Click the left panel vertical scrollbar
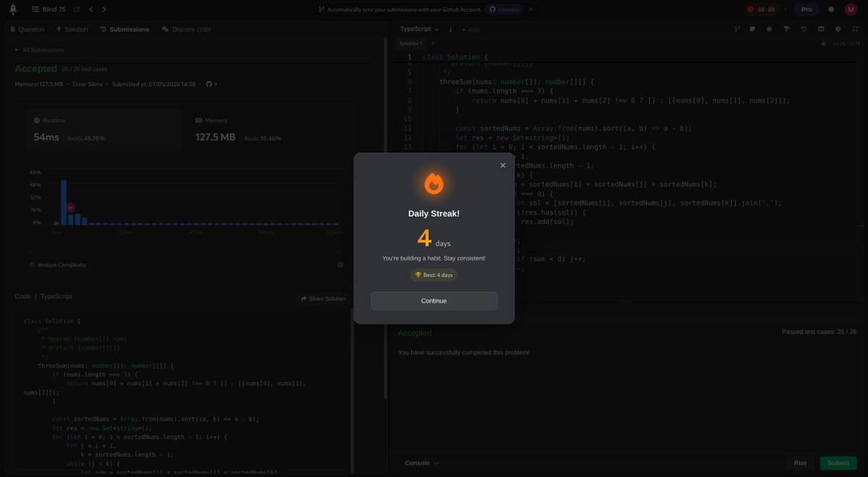The height and width of the screenshot is (477, 868). (385, 217)
